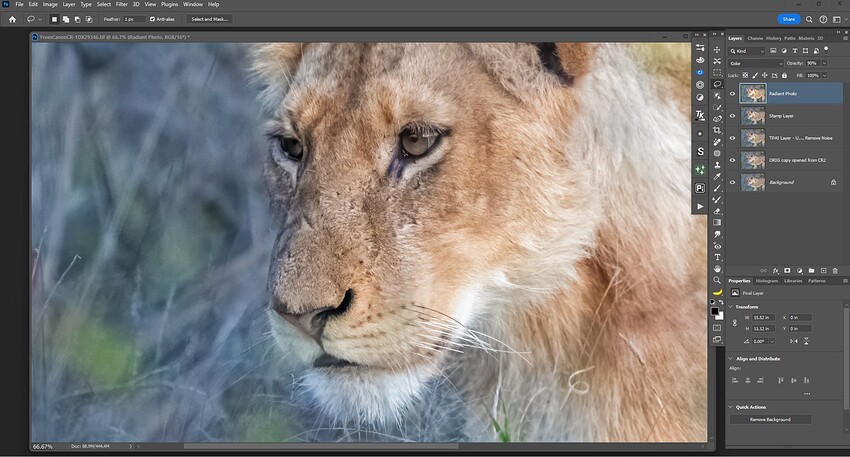Select the Clone Stamp tool
Image resolution: width=850 pixels, height=457 pixels.
tap(717, 165)
